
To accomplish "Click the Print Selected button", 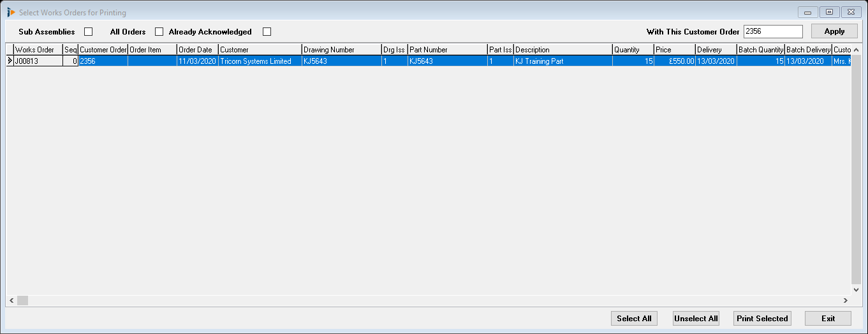I will click(x=762, y=319).
